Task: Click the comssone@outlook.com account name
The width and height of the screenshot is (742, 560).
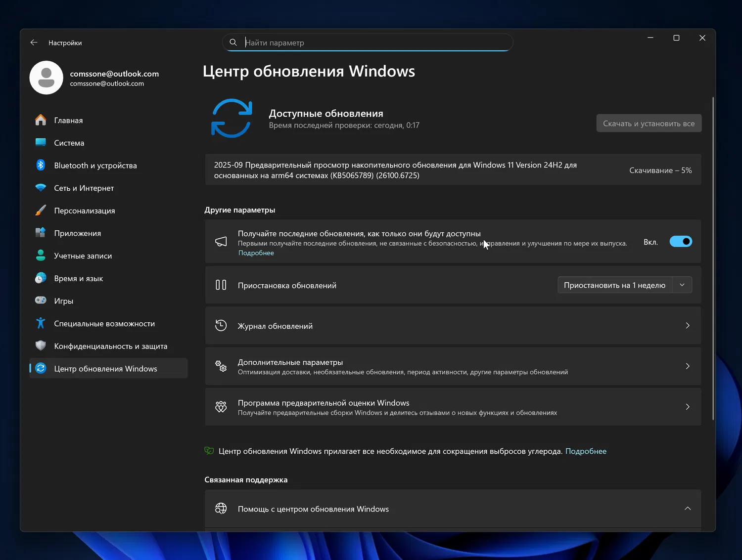Action: (x=114, y=74)
